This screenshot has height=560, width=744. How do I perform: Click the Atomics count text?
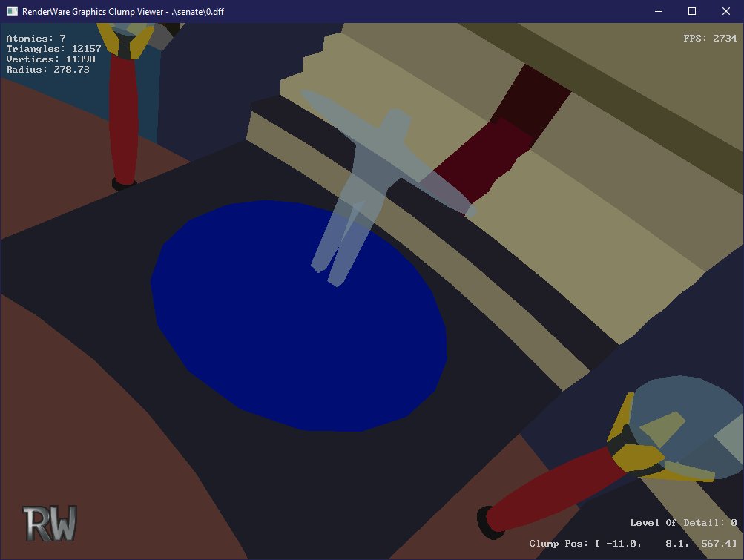[x=36, y=39]
